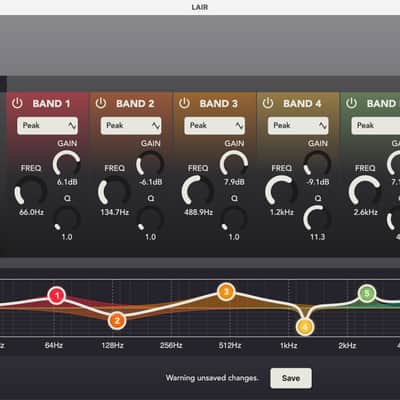Image resolution: width=400 pixels, height=400 pixels.
Task: Select the green node 5 on the EQ graph
Action: [367, 294]
